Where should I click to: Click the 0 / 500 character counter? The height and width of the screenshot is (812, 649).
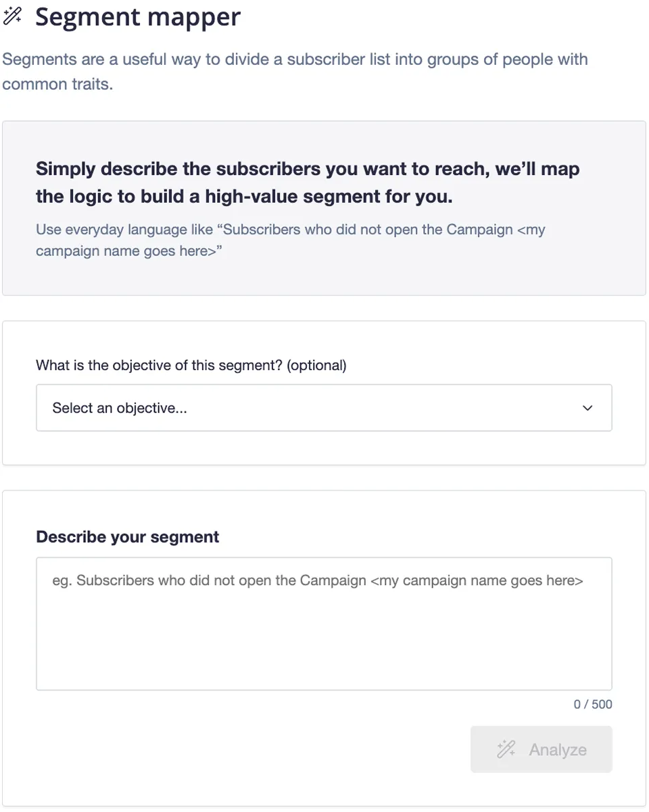pyautogui.click(x=593, y=705)
